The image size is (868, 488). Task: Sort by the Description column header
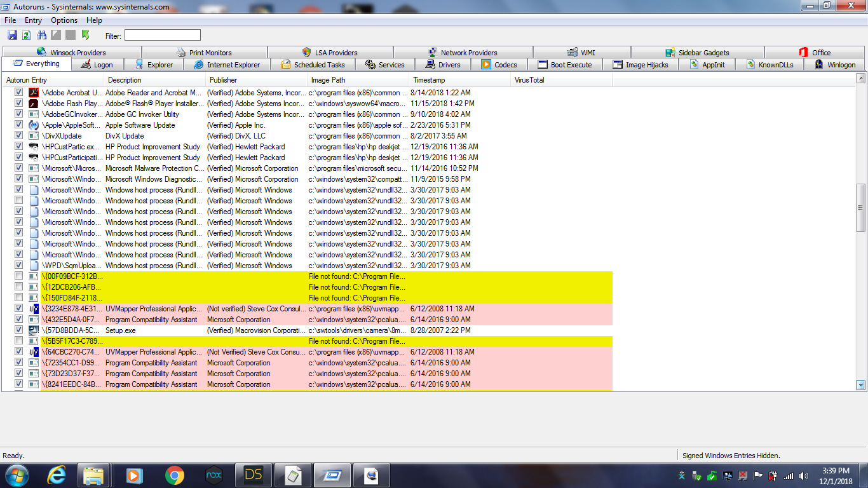(x=154, y=80)
